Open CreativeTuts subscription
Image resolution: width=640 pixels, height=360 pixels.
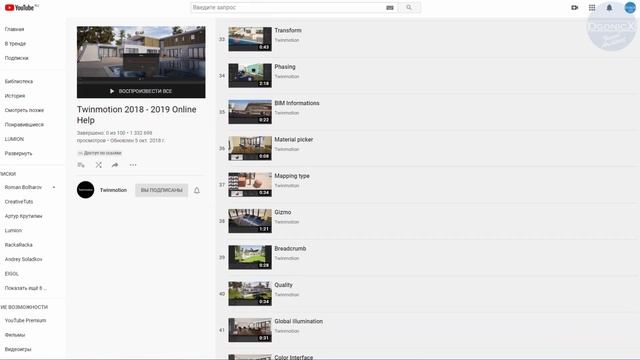point(19,202)
